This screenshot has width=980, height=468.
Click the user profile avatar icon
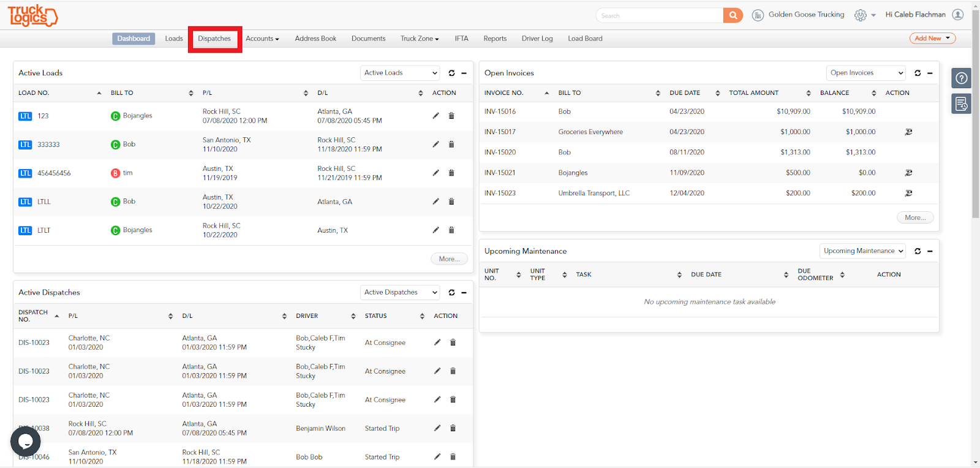point(958,15)
